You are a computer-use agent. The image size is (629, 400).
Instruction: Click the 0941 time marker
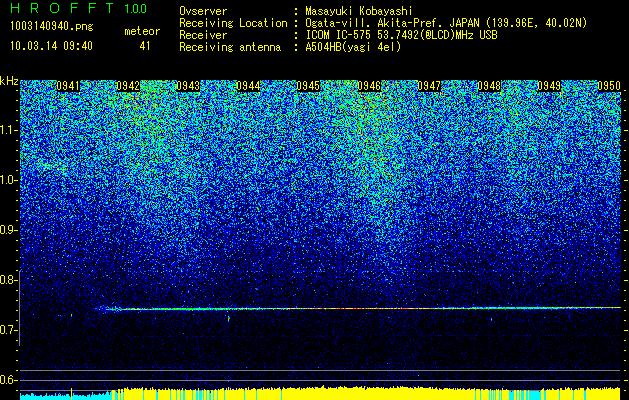[68, 86]
